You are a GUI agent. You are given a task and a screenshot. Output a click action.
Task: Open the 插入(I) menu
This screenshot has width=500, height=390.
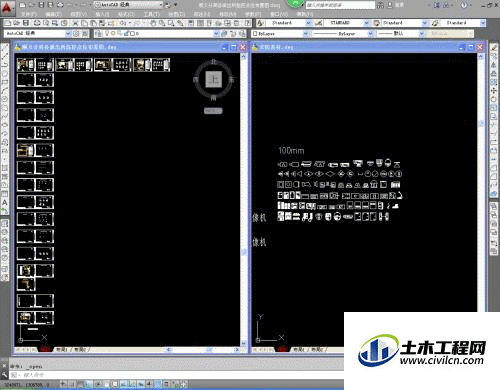click(x=102, y=14)
